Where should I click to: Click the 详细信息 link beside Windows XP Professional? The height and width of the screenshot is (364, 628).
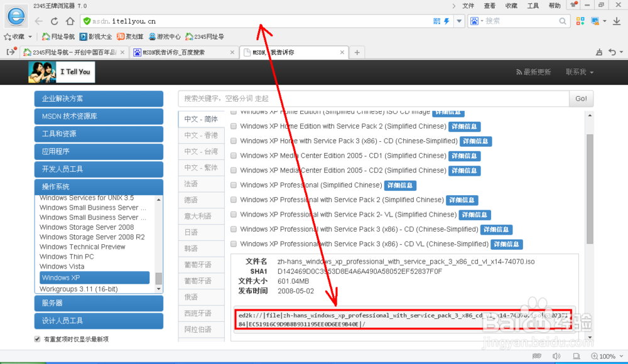[x=400, y=185]
